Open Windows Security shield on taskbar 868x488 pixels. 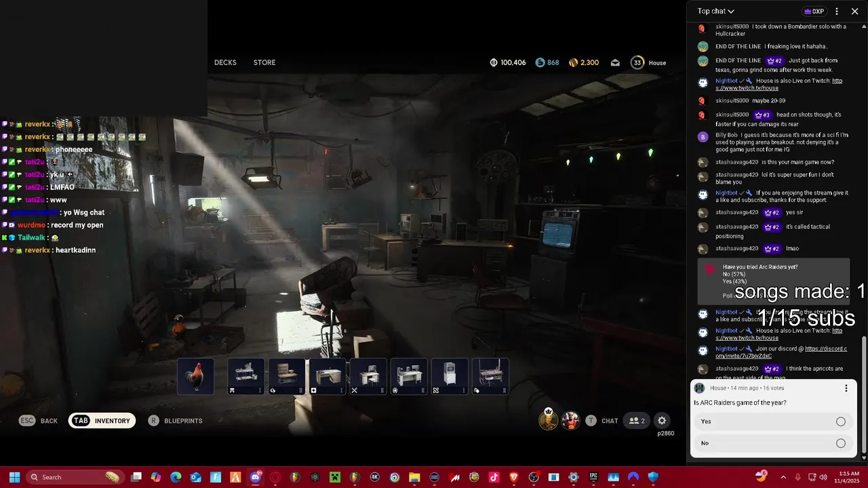pos(653,477)
